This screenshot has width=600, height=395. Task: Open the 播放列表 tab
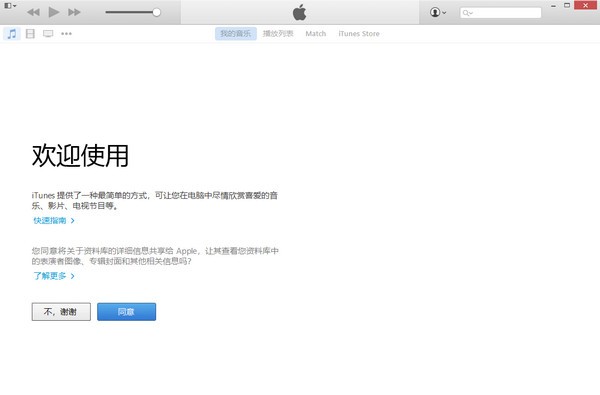(x=278, y=34)
